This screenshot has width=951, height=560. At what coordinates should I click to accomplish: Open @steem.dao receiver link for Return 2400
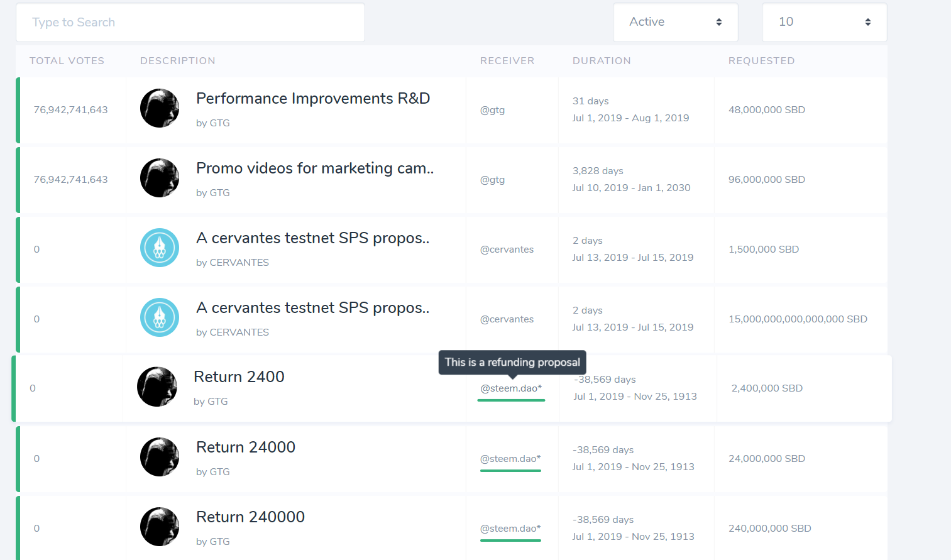click(x=511, y=388)
